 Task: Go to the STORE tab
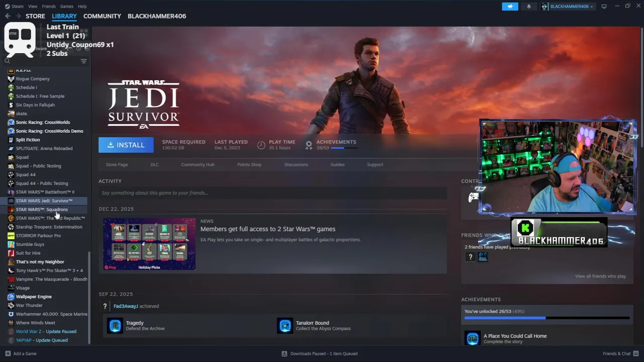35,16
